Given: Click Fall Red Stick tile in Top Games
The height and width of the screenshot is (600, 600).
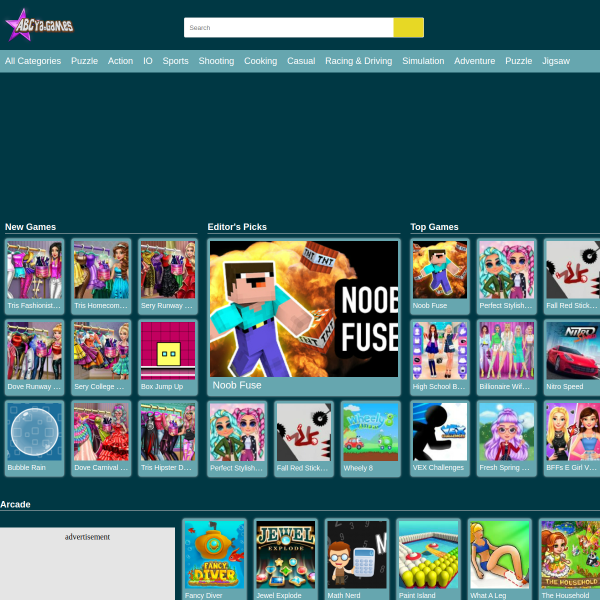Looking at the screenshot, I should [x=572, y=276].
